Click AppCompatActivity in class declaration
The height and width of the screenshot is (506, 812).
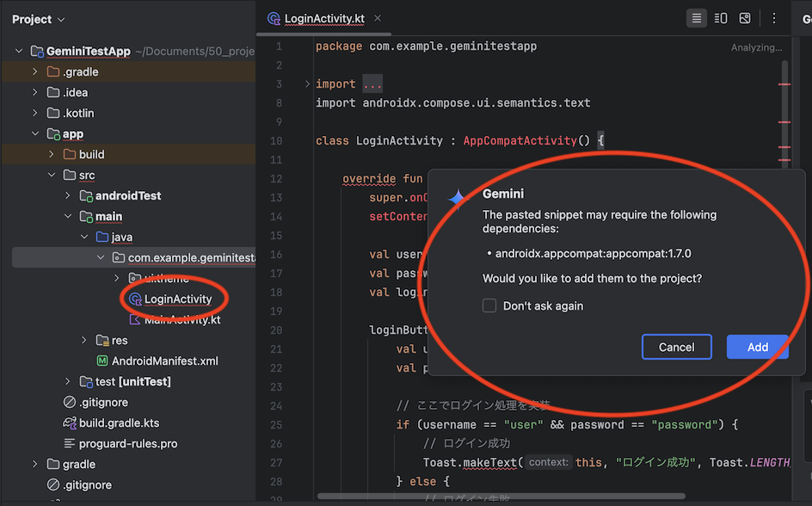pos(520,141)
